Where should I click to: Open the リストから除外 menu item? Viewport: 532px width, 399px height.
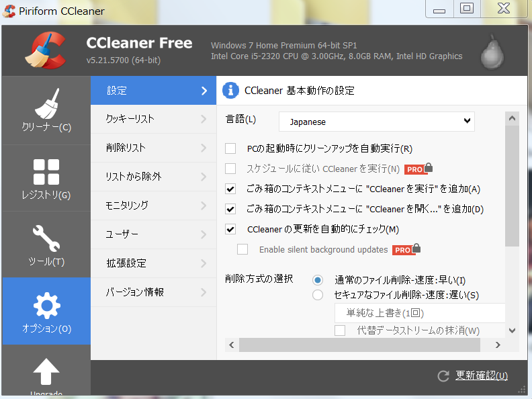tap(153, 177)
